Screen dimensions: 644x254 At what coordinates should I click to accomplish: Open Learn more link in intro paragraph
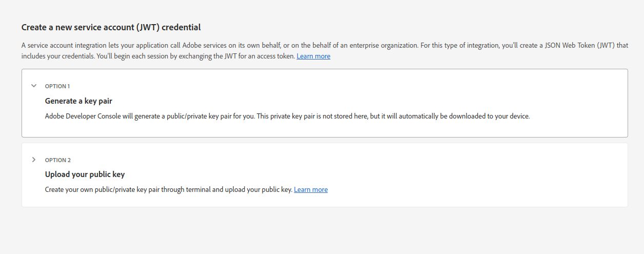coord(313,56)
